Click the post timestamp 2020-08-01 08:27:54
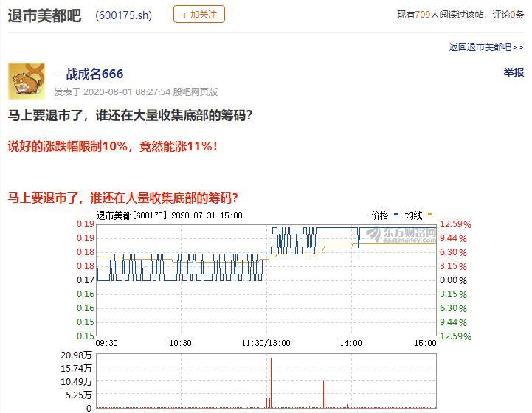The width and height of the screenshot is (532, 413). tap(127, 92)
